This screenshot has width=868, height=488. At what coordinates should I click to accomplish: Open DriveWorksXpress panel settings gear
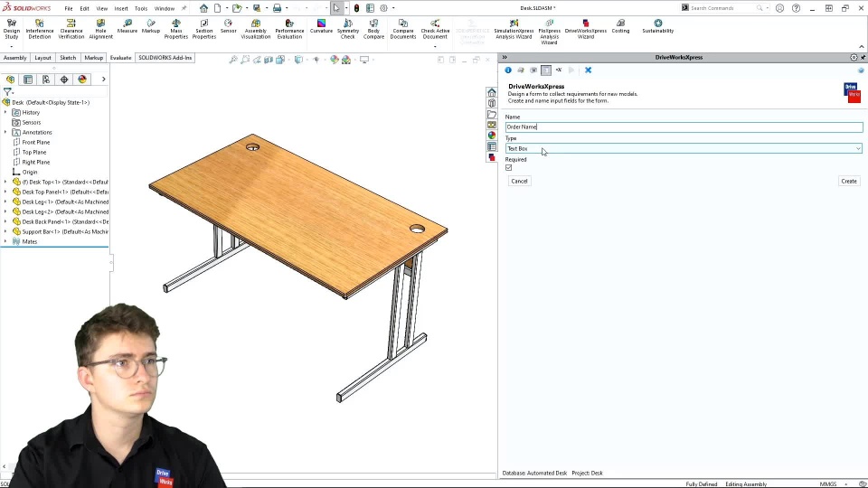click(x=854, y=58)
